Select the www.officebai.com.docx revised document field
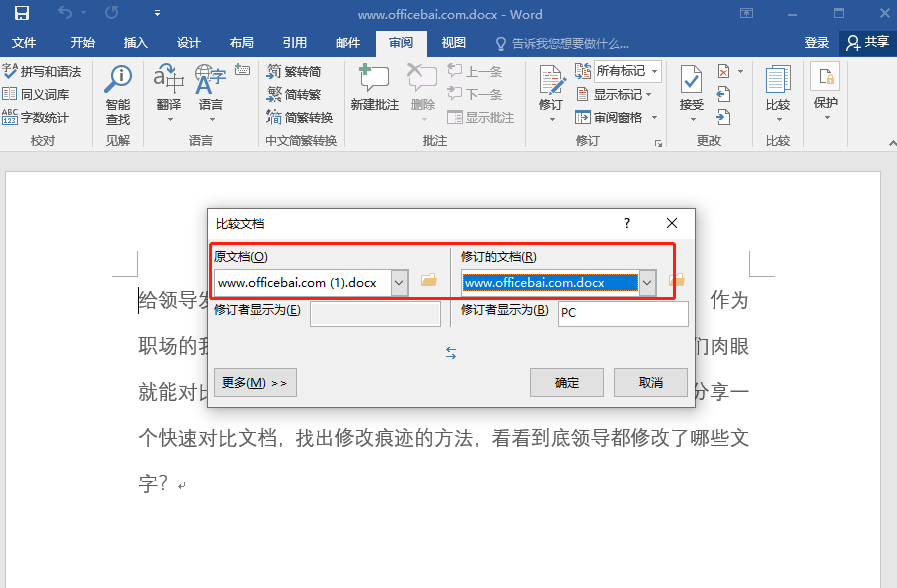897x588 pixels. tap(550, 283)
